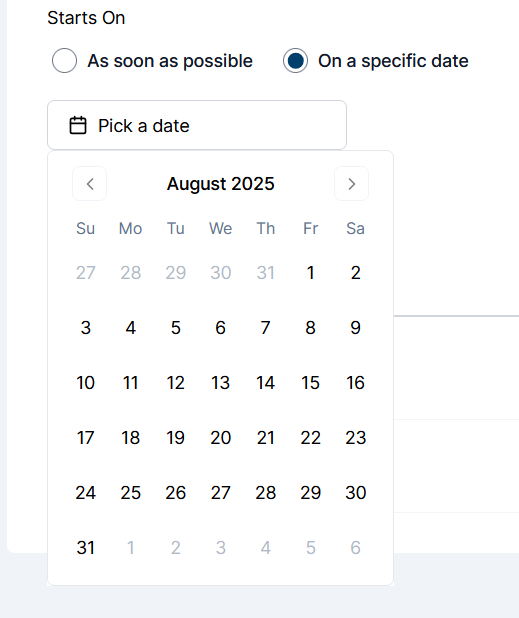Go to previous month with left chevron
This screenshot has width=519, height=618.
click(x=89, y=184)
